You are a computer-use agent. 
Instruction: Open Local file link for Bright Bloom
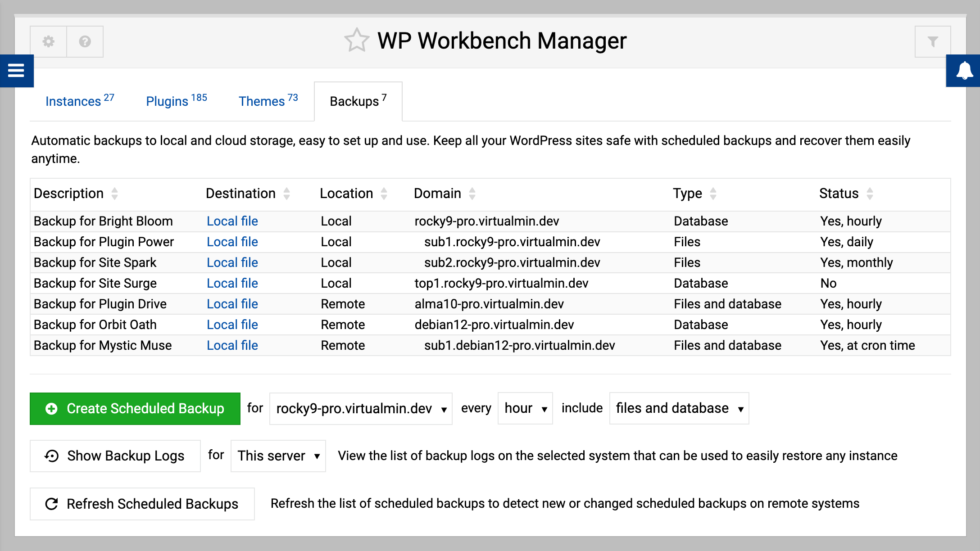click(x=232, y=221)
